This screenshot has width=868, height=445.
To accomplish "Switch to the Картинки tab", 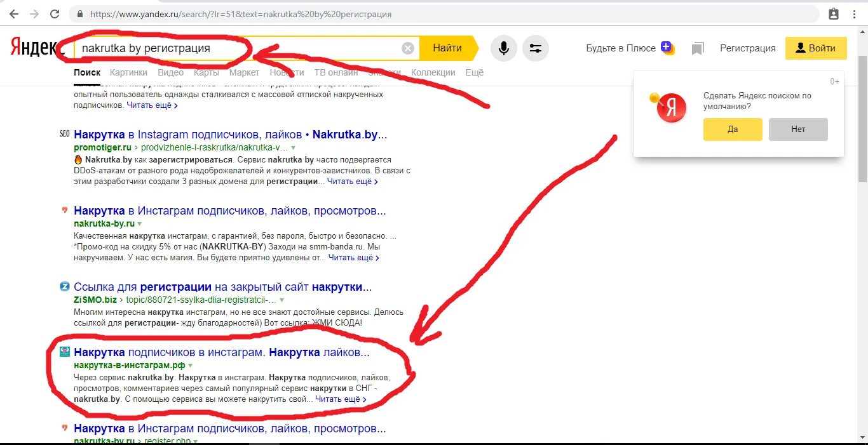I will [129, 72].
